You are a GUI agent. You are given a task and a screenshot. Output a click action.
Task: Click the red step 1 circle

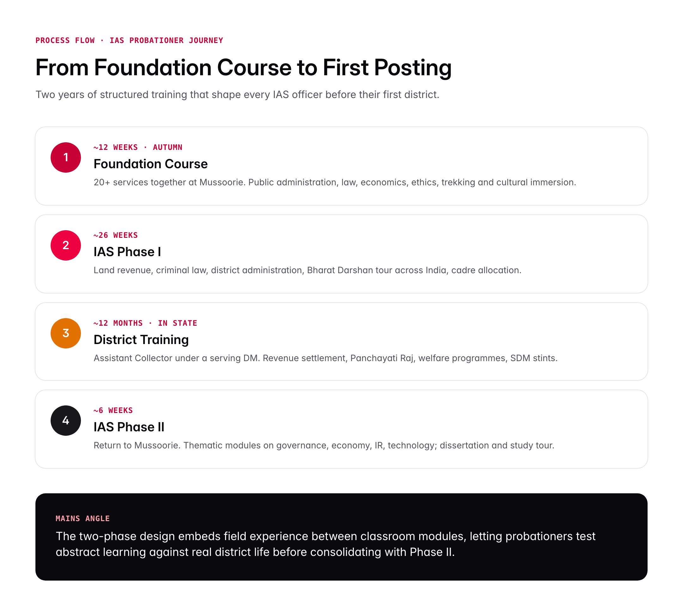pos(66,157)
